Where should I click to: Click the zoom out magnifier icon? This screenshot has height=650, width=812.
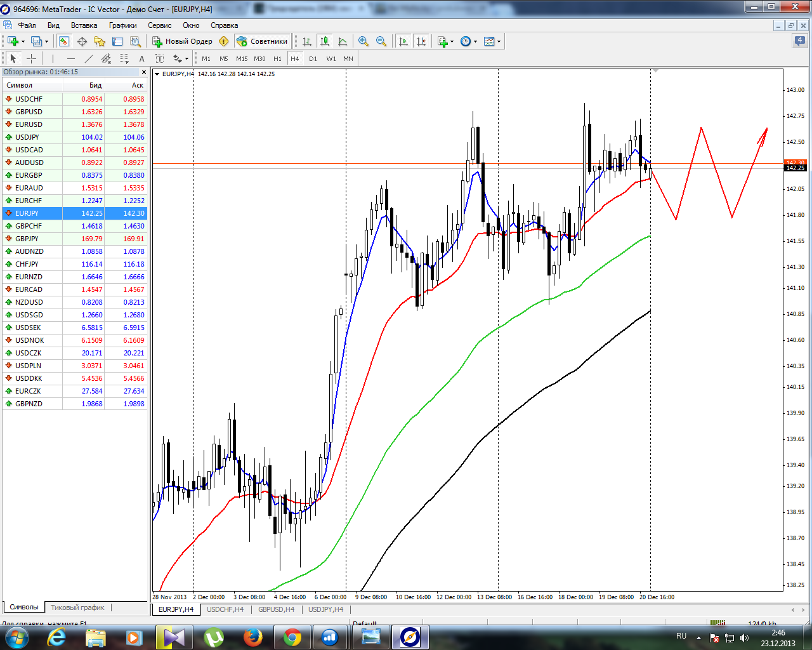[x=381, y=41]
